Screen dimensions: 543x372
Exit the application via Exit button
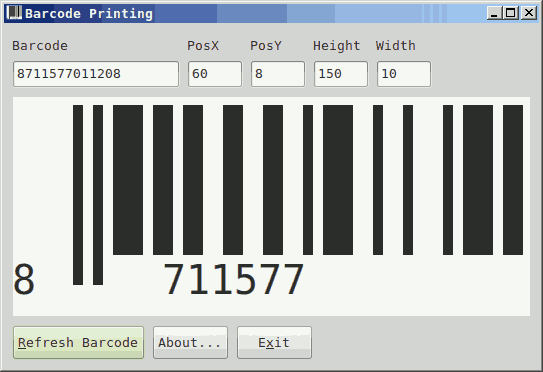pyautogui.click(x=274, y=343)
